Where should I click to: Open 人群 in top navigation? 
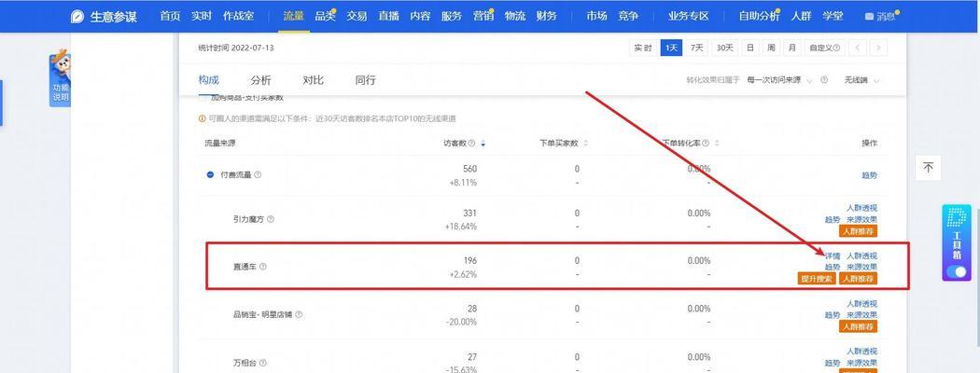coord(801,16)
